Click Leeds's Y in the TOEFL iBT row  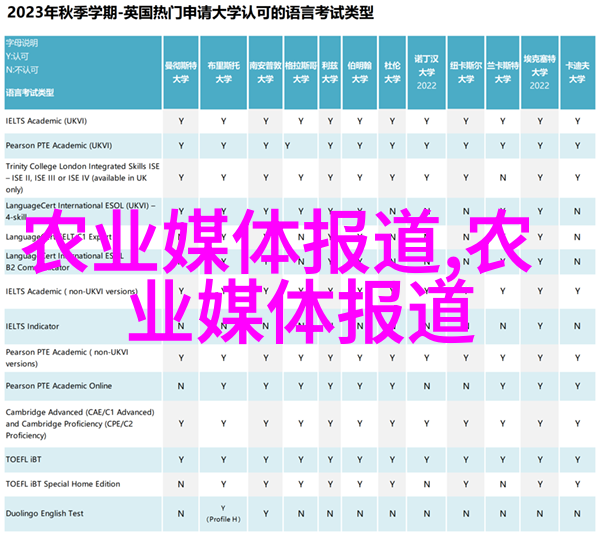pyautogui.click(x=330, y=459)
